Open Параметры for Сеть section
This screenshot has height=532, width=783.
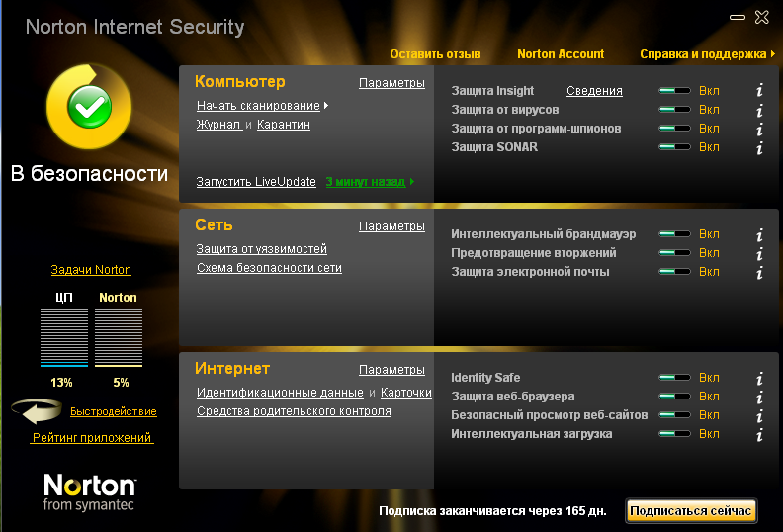[x=392, y=226]
